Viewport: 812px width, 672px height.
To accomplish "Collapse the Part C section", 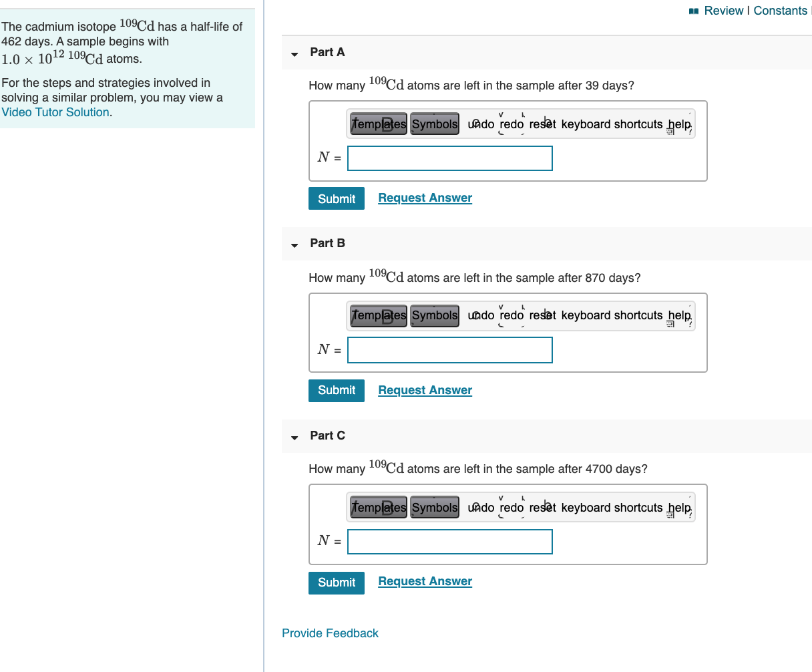I will point(294,436).
